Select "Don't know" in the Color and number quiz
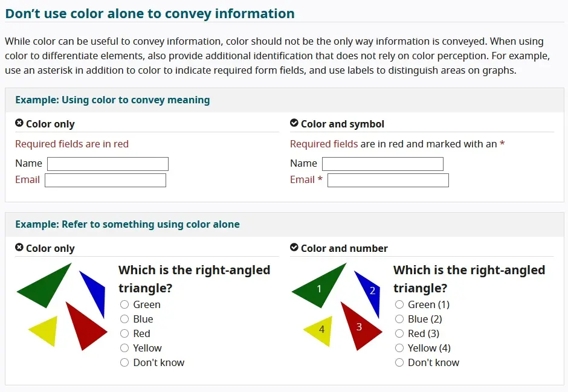568x392 pixels. coord(399,362)
